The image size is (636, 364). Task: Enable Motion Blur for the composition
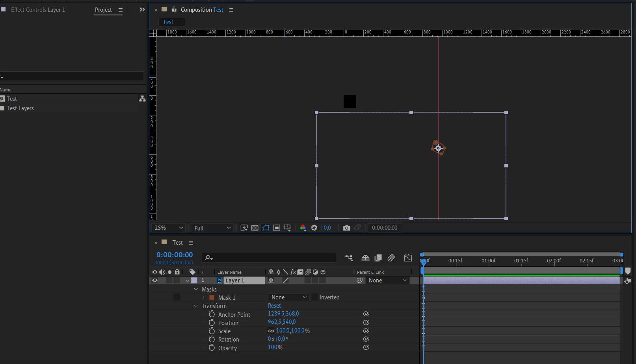click(391, 258)
